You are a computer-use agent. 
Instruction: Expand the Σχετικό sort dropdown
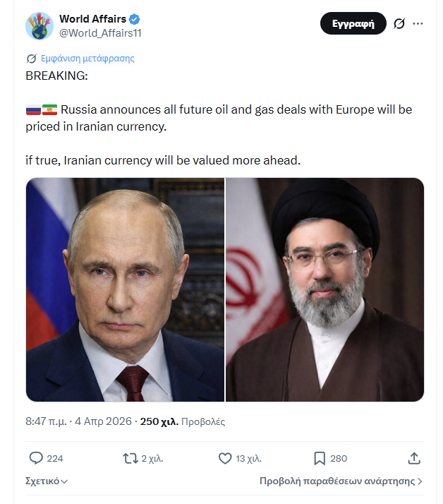pos(47,481)
